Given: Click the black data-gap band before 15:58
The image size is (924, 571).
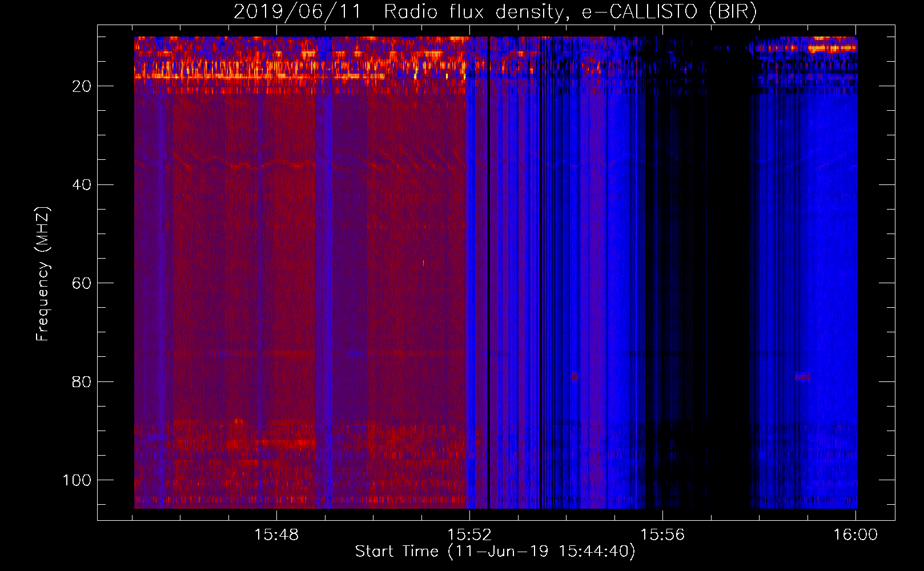Looking at the screenshot, I should point(729,274).
